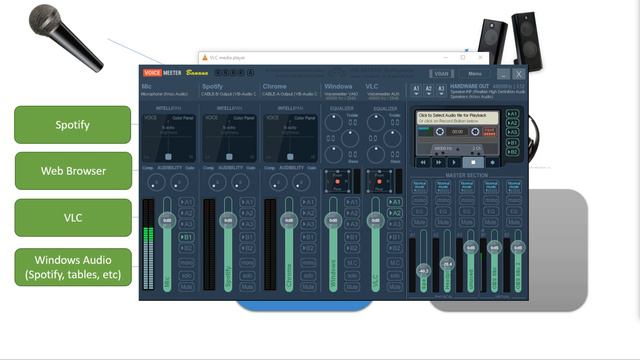Set Mic strip to mono
The width and height of the screenshot is (640, 360).
tap(186, 263)
